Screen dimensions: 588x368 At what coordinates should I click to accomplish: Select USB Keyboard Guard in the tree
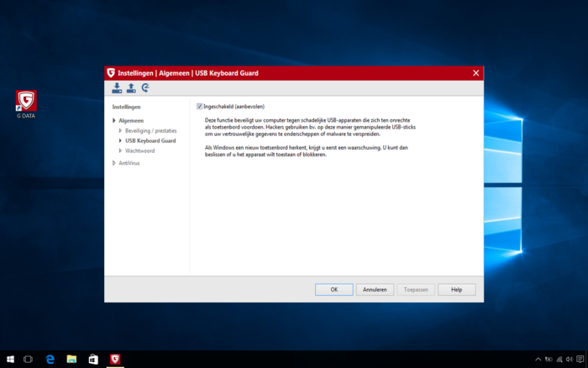coord(150,141)
